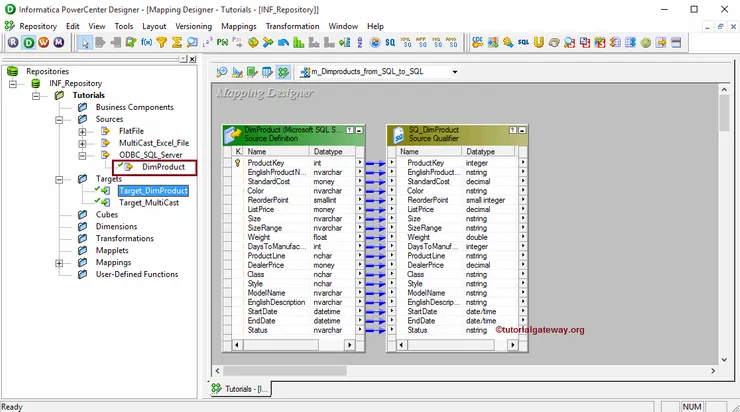Viewport: 740px width, 412px height.
Task: Collapse the Targets node
Action: 59,179
